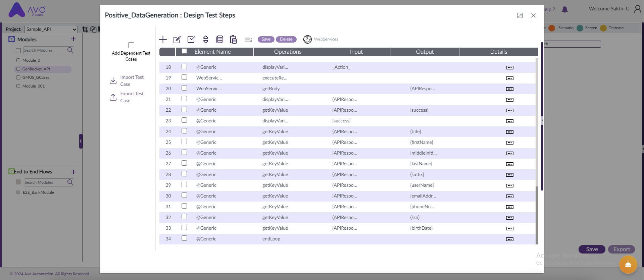This screenshot has height=280, width=644.
Task: Open details for step 34 endLoop
Action: (509, 239)
